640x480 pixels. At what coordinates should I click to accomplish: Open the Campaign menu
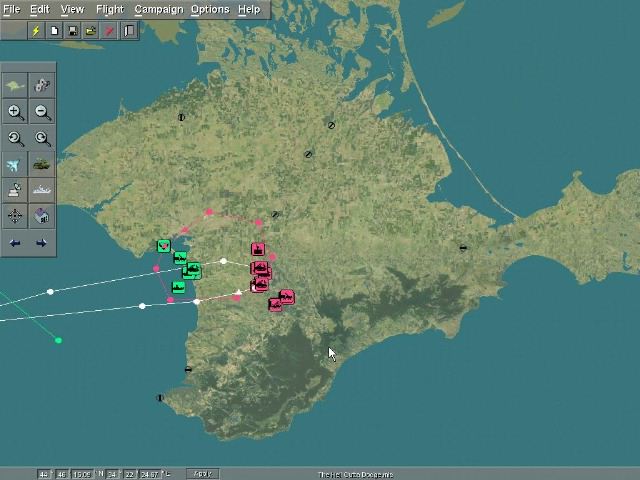pyautogui.click(x=159, y=9)
